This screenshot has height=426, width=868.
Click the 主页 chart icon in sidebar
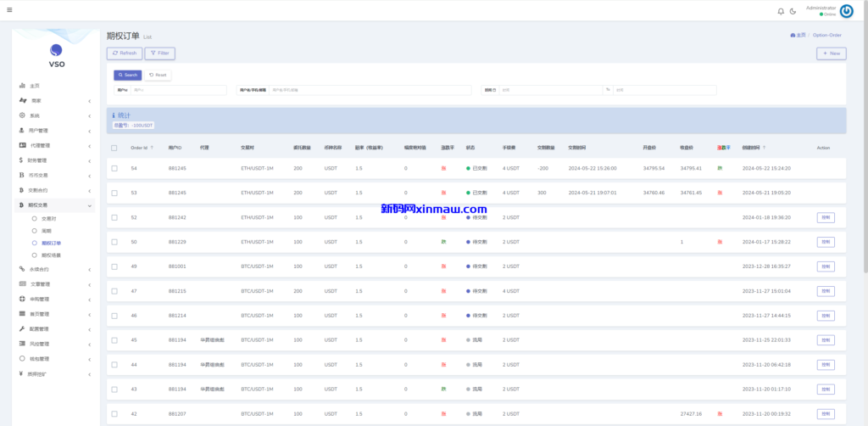[21, 86]
